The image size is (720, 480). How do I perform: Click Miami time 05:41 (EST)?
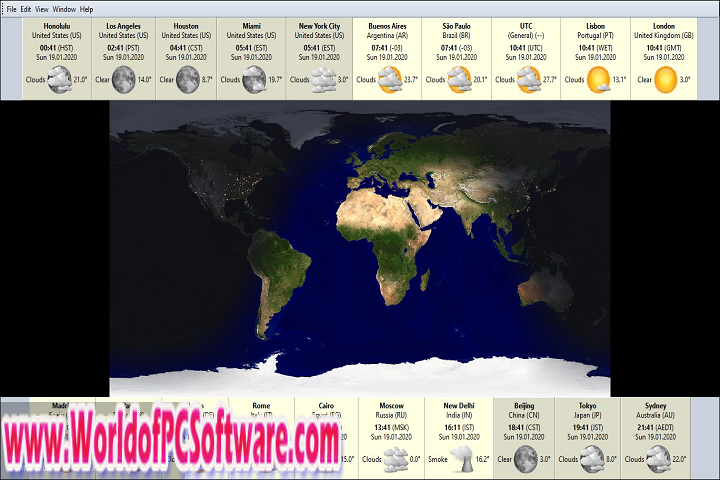[252, 48]
